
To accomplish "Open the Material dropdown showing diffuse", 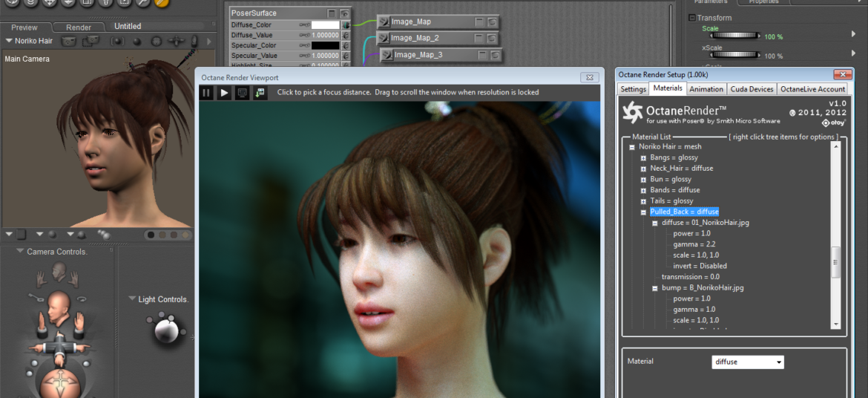I will tap(780, 362).
